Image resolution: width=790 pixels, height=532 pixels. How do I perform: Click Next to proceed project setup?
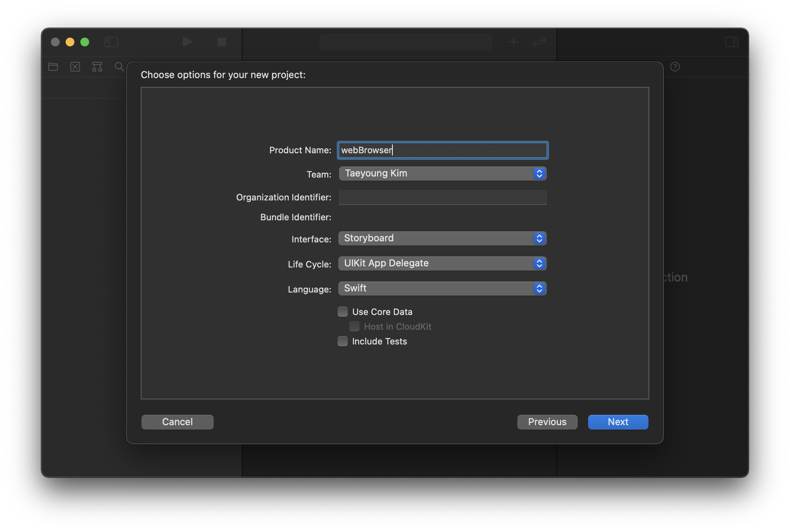pos(618,421)
